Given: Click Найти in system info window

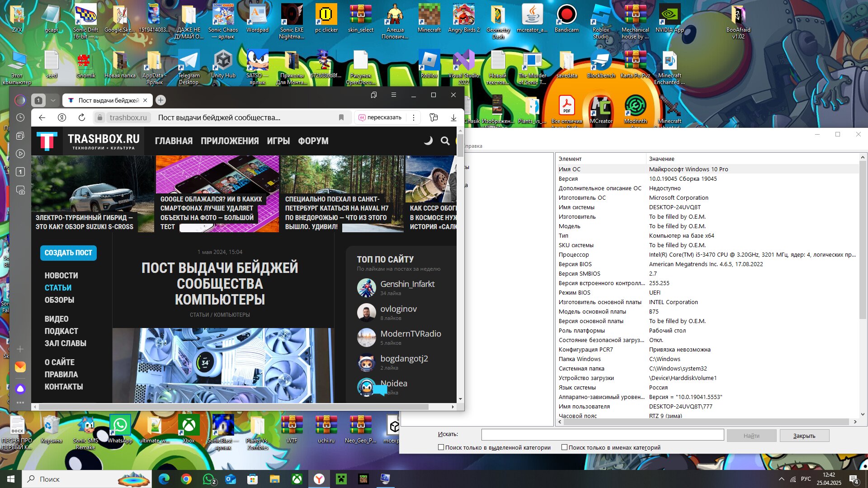Looking at the screenshot, I should coord(751,436).
